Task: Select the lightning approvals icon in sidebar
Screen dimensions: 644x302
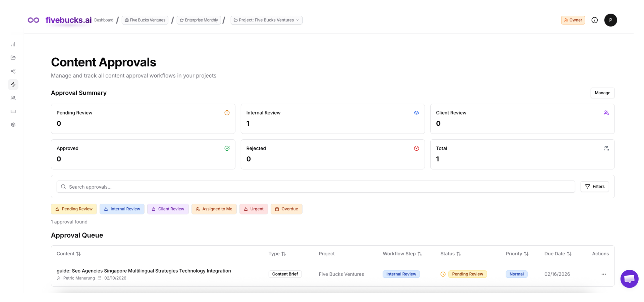Action: [13, 85]
